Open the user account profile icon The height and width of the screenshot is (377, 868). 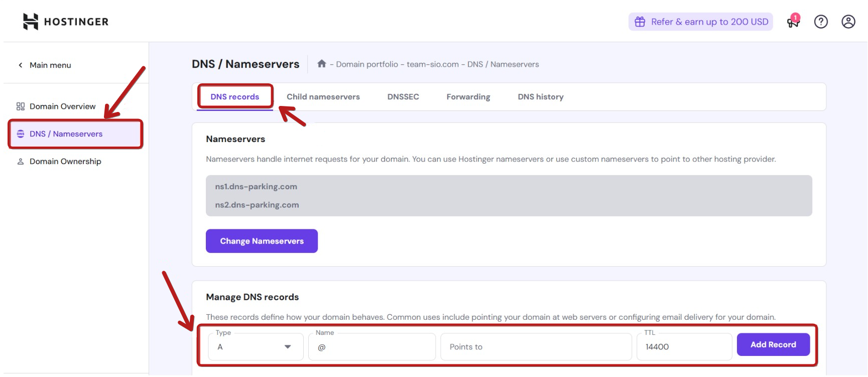tap(848, 22)
